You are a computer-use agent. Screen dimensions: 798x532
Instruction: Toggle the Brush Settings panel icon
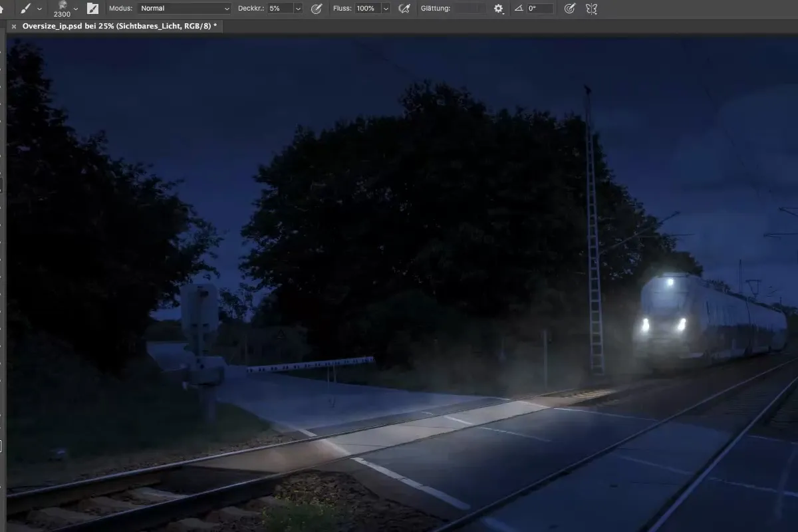point(92,9)
